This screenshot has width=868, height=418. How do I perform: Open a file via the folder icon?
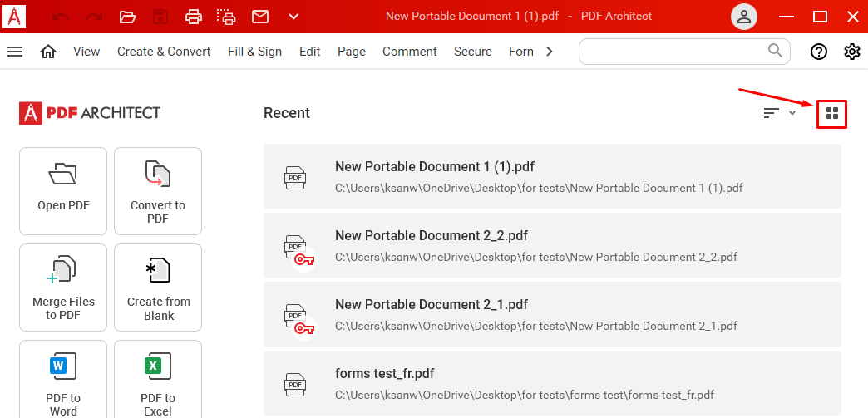click(x=128, y=17)
